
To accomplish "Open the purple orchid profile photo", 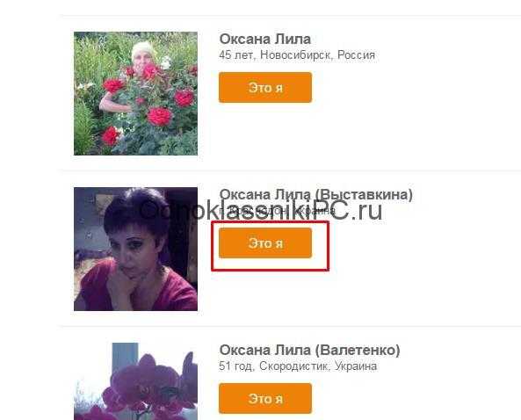I will point(135,381).
